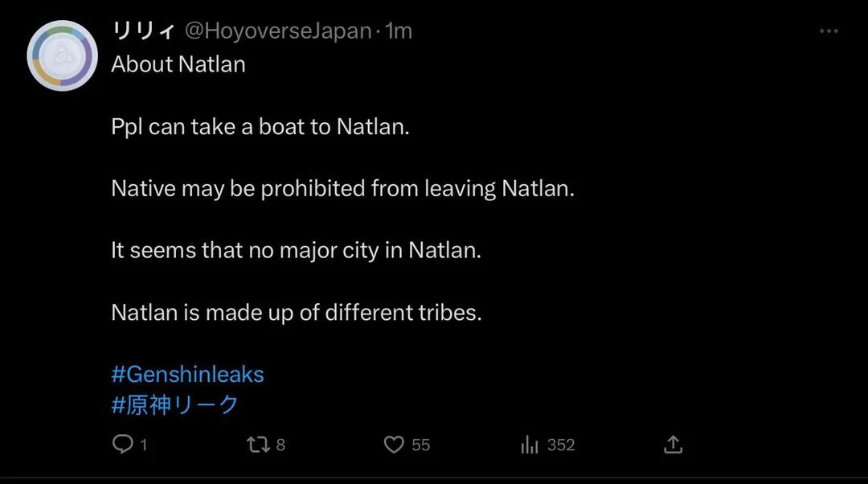Screen dimensions: 868x484
Task: Click the display name リリィ
Action: click(x=144, y=31)
